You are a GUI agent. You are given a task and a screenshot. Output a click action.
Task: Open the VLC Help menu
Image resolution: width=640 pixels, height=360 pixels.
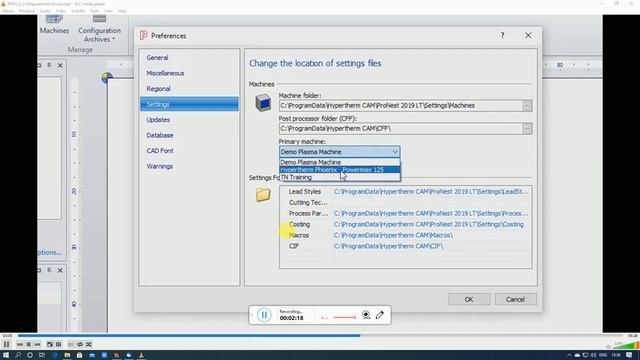(x=122, y=11)
